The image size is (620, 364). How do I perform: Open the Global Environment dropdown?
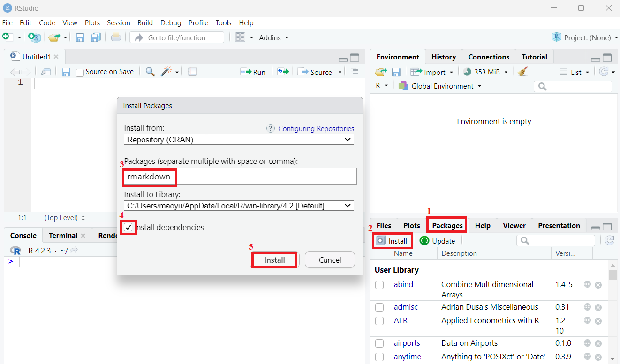tap(440, 86)
